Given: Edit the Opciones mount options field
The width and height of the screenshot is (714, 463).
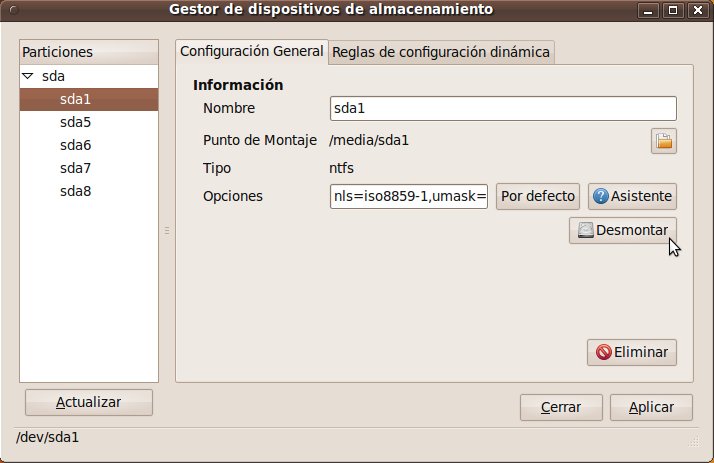Looking at the screenshot, I should pos(409,196).
